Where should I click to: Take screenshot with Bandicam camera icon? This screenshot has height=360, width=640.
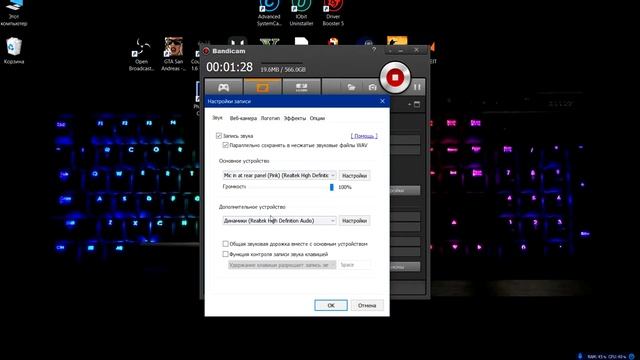pyautogui.click(x=372, y=87)
